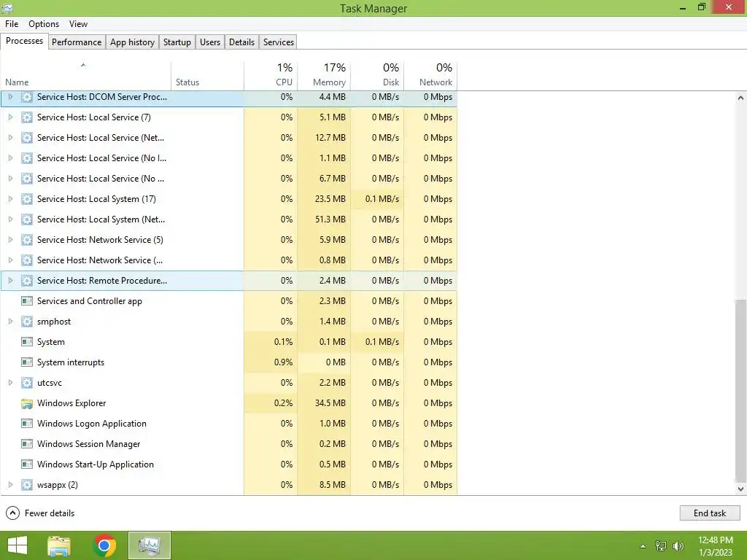Click the scrollbar down arrow
This screenshot has width=747, height=560.
(740, 489)
